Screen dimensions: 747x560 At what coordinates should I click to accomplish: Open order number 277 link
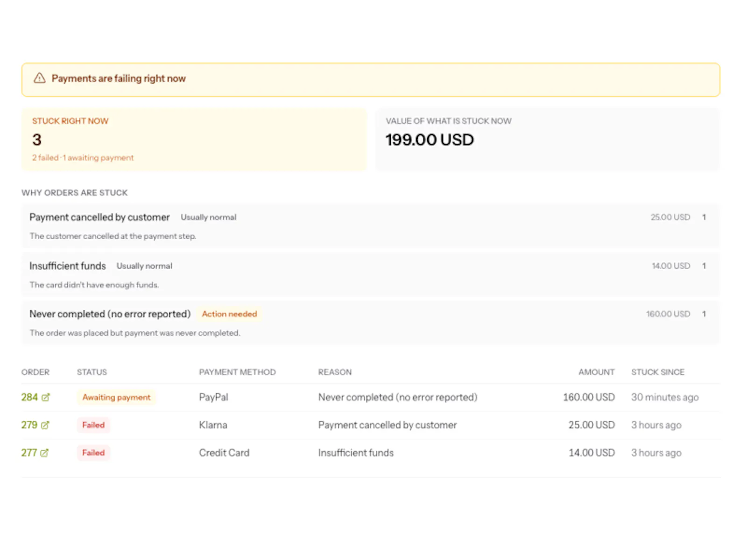[29, 453]
